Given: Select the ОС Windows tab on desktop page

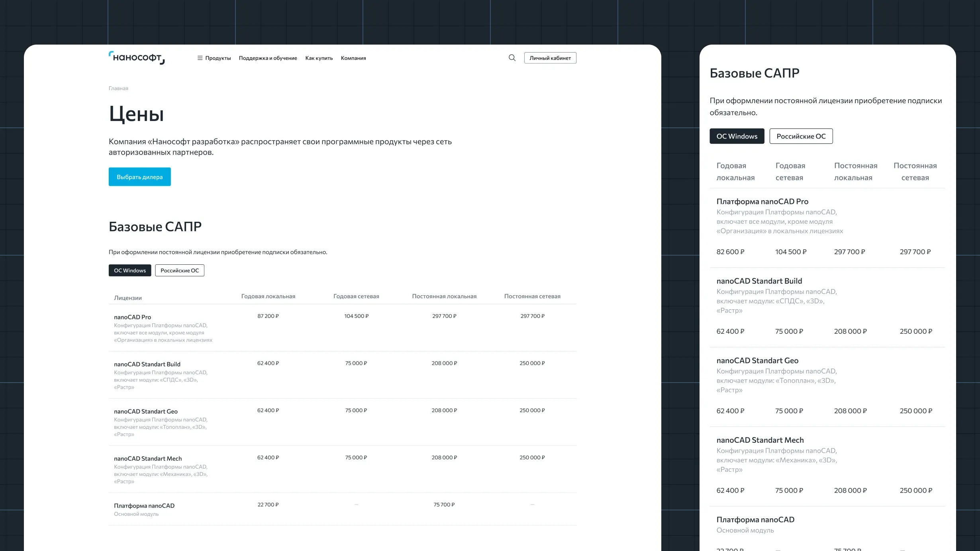Looking at the screenshot, I should [x=130, y=270].
